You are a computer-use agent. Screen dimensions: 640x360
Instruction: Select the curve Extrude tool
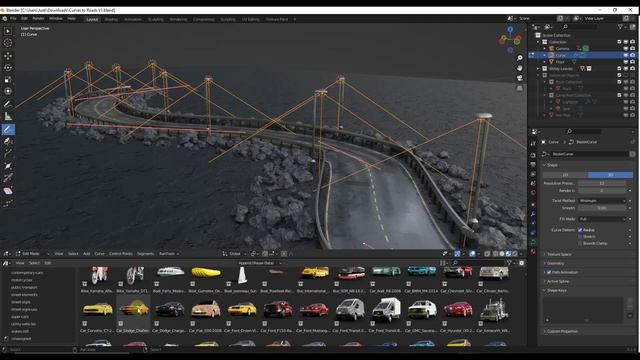8,153
